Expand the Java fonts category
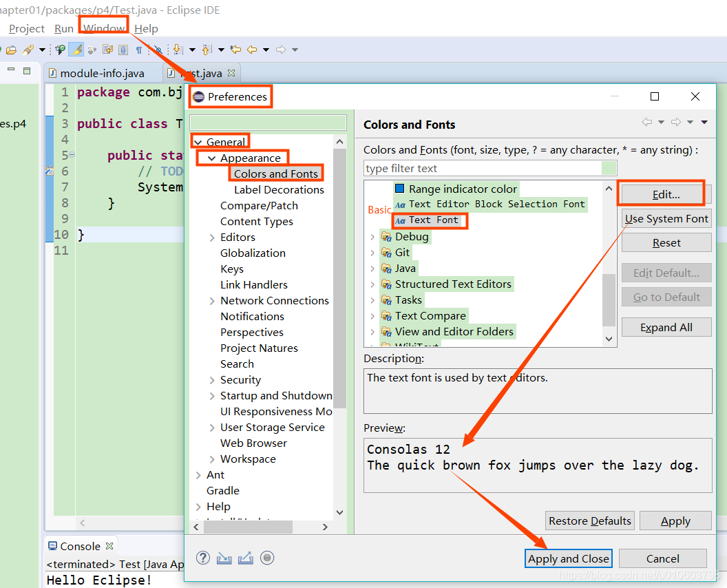 pyautogui.click(x=372, y=269)
